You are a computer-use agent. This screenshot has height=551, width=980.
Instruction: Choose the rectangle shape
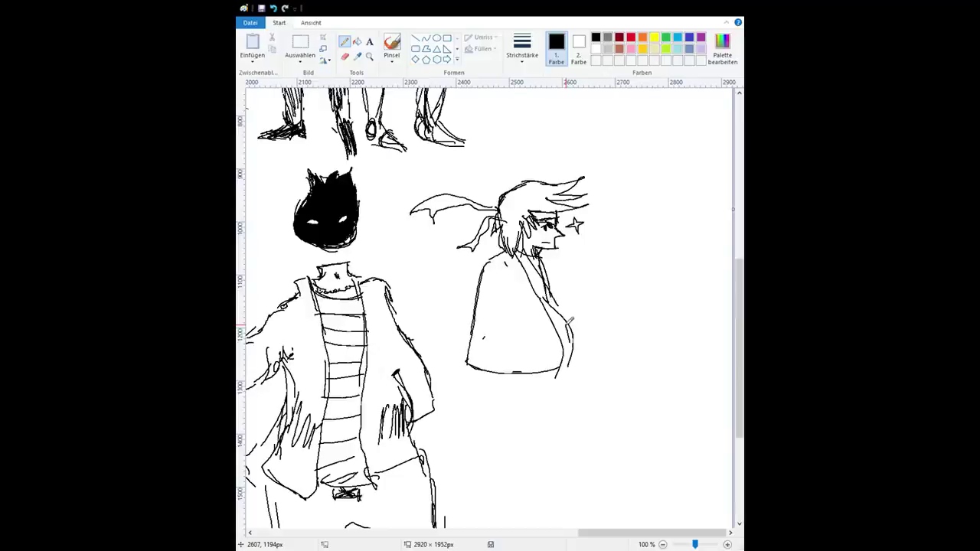pos(447,38)
